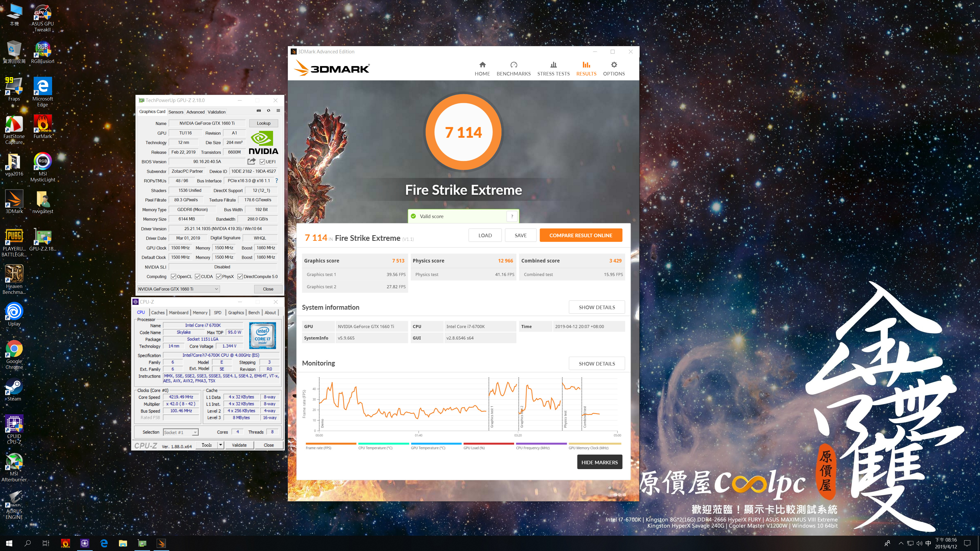Click HIDE MARKERS button
This screenshot has height=551, width=980.
click(599, 462)
